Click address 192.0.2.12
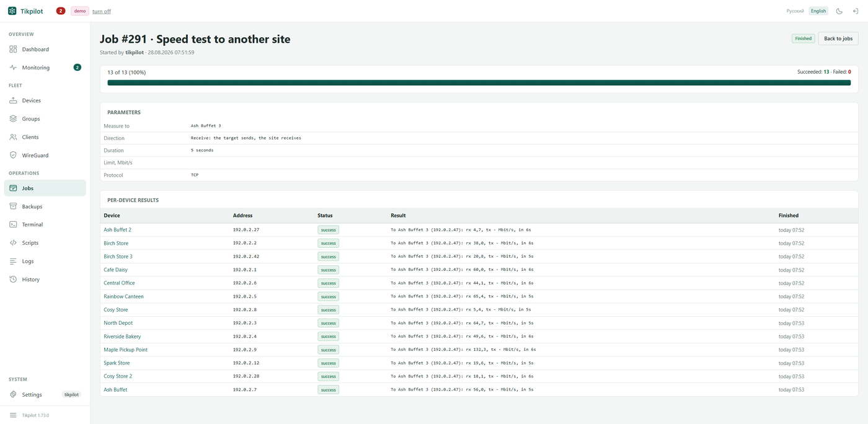Screen dimensions: 868x424 [x=246, y=363]
